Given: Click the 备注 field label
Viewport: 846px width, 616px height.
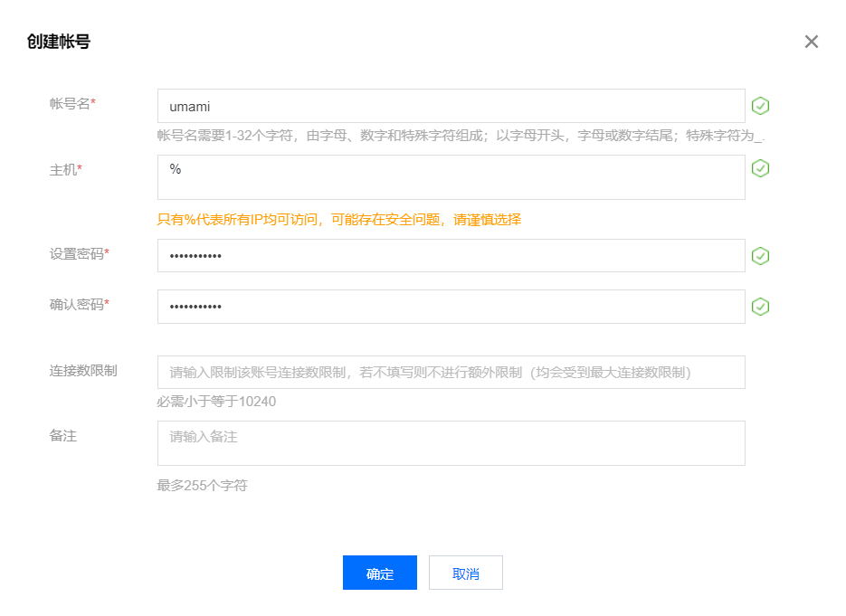Looking at the screenshot, I should click(x=63, y=436).
